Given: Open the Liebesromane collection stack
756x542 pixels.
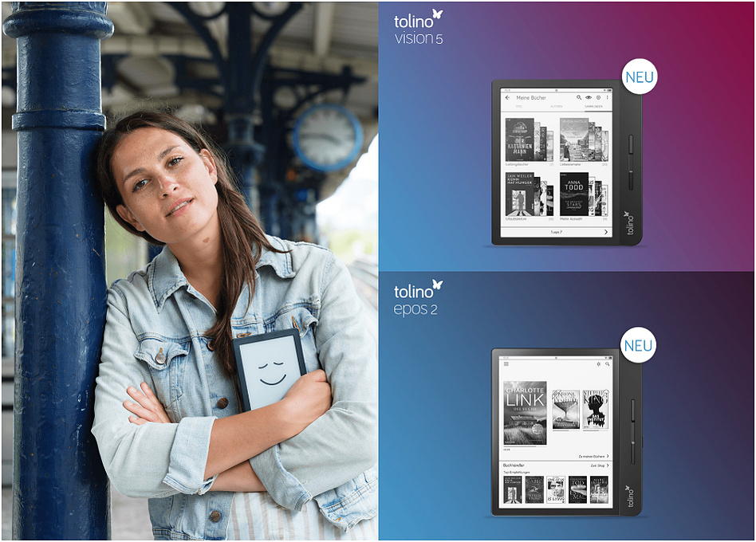Looking at the screenshot, I should pos(584,139).
